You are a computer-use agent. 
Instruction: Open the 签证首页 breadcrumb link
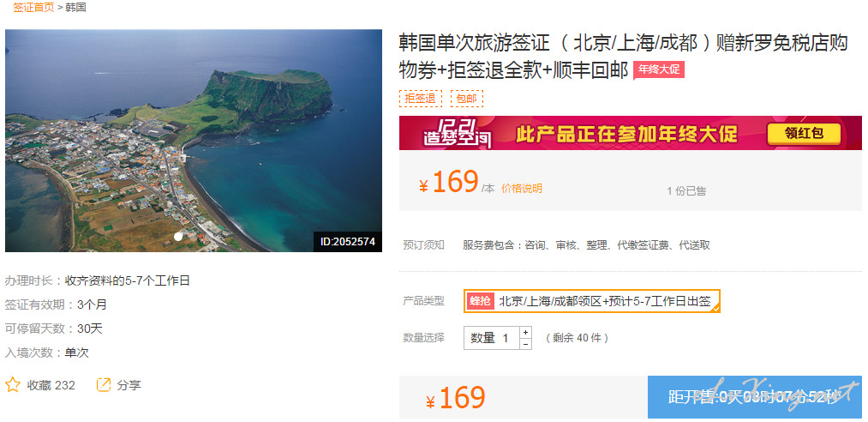[33, 8]
